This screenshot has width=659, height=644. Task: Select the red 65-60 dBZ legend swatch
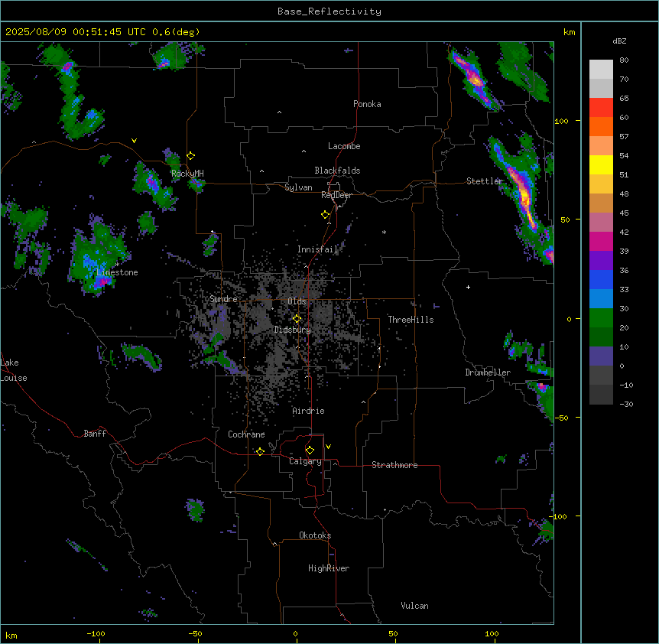(x=601, y=108)
